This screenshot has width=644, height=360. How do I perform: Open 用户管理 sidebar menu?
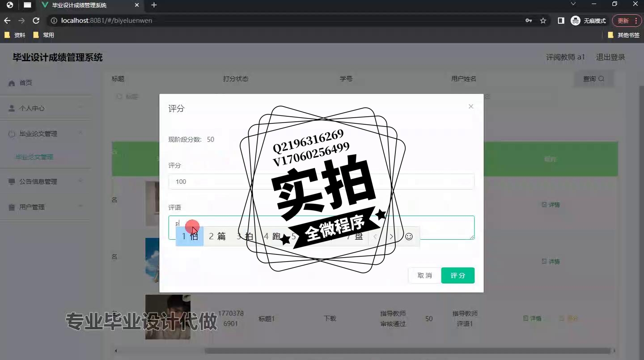[45, 207]
